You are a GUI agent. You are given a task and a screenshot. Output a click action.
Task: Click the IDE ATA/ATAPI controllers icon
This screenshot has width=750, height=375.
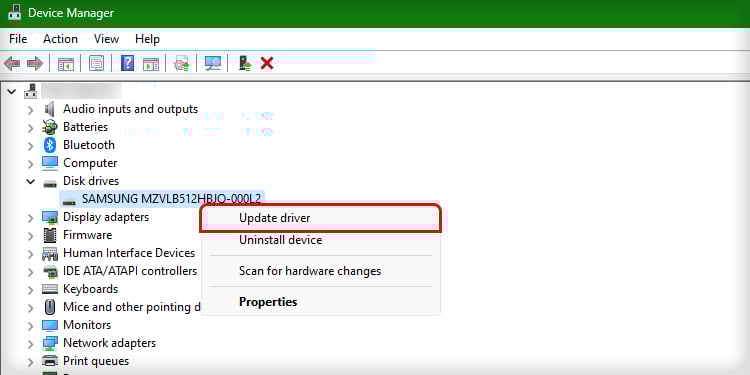(50, 272)
